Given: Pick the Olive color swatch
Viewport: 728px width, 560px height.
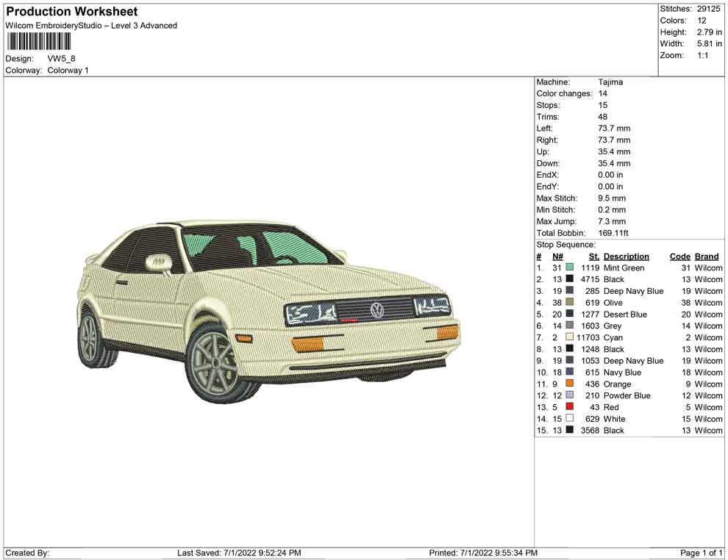Looking at the screenshot, I should click(x=569, y=303).
